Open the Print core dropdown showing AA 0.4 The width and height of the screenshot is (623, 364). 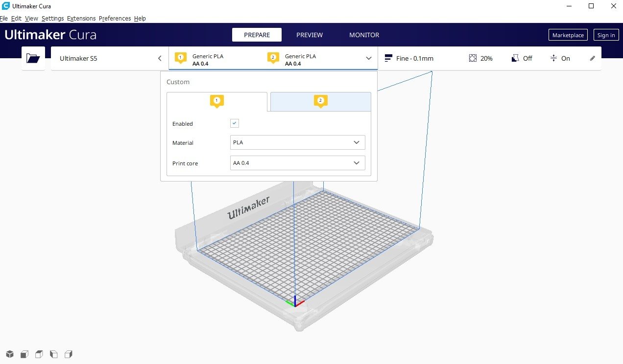click(x=297, y=163)
